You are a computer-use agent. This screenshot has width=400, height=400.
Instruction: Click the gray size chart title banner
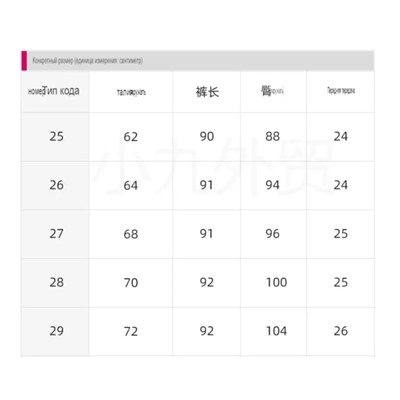coord(200,61)
